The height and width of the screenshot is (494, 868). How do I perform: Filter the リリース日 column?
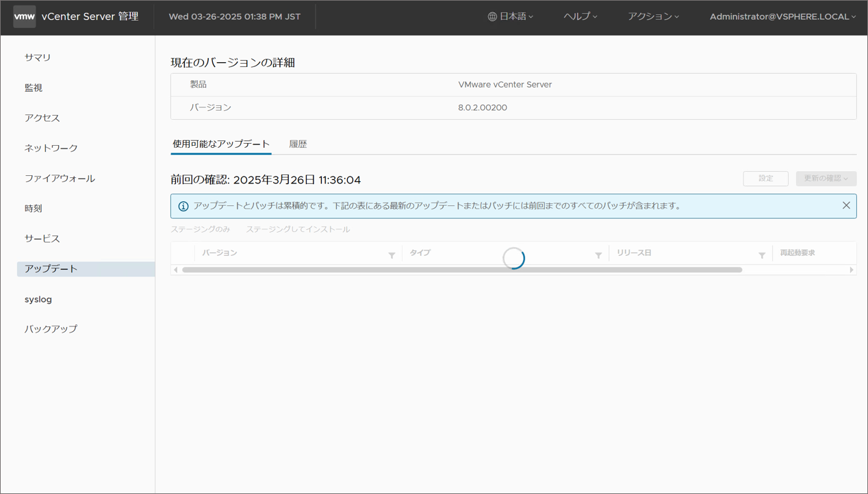(x=762, y=255)
